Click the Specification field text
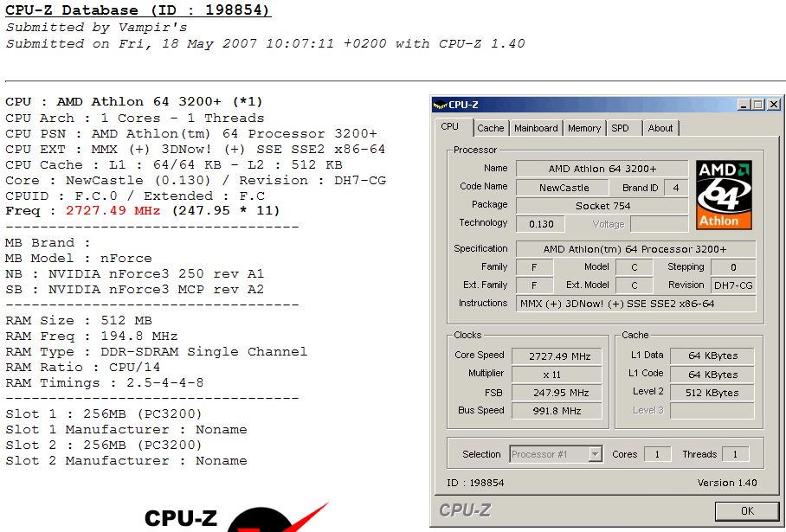This screenshot has height=532, width=786. pyautogui.click(x=635, y=249)
